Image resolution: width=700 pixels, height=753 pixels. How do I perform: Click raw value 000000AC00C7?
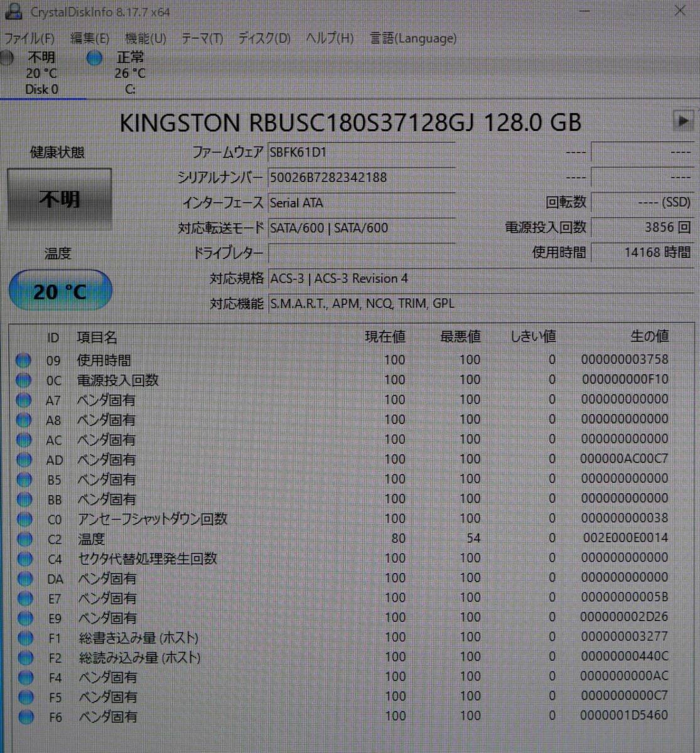point(624,459)
